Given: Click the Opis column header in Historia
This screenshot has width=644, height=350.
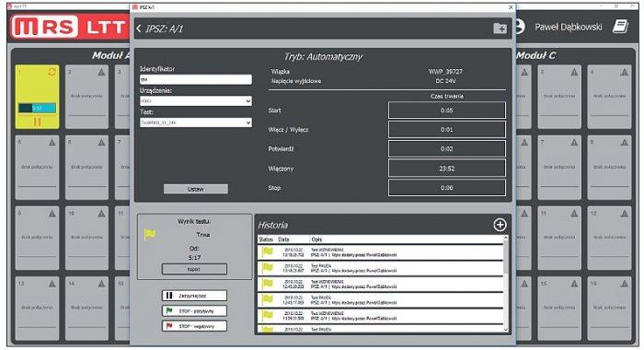Looking at the screenshot, I should 316,239.
